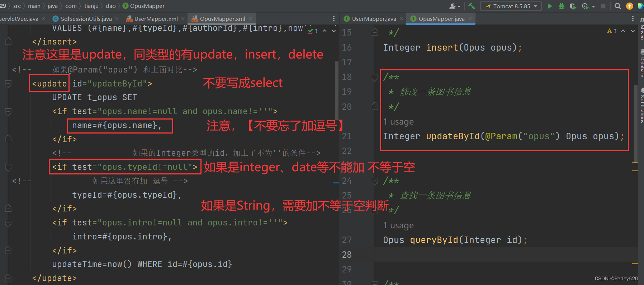
Task: Open the code-with-me user icon
Action: (x=455, y=6)
